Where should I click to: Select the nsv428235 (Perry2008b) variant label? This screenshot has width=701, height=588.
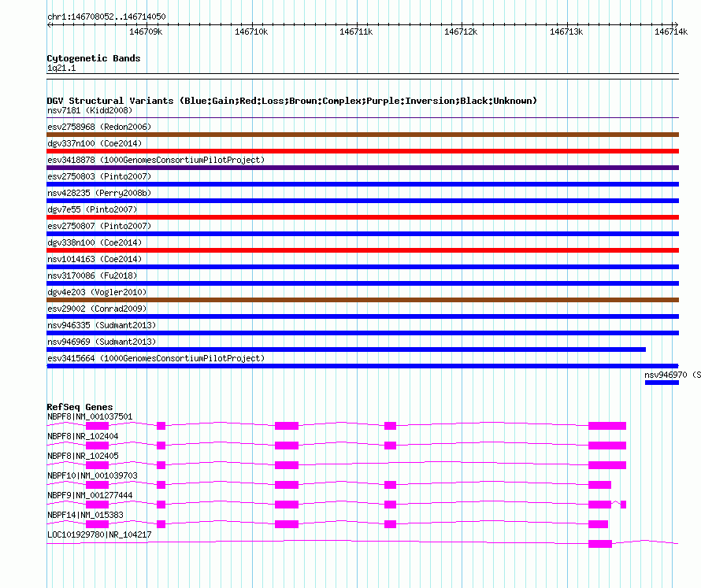tap(99, 193)
